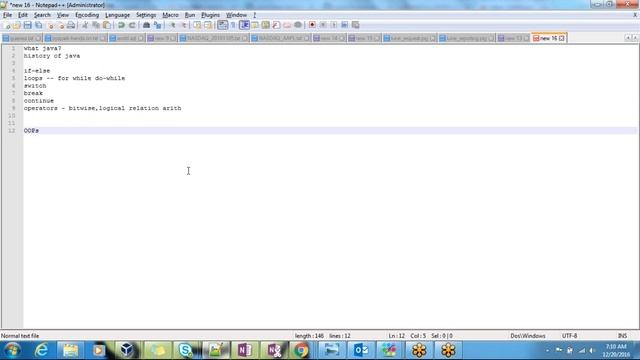Open the Run menu
This screenshot has width=640, height=360.
coord(190,15)
